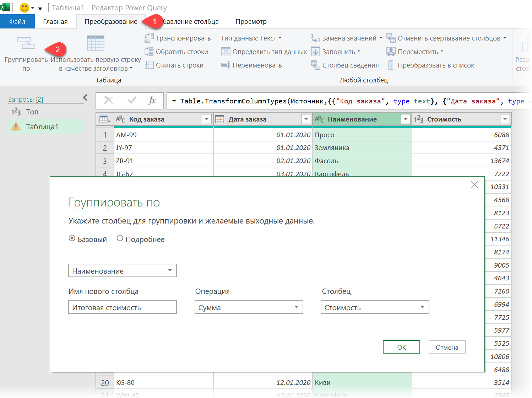Click the Group By table icon

pos(26,43)
